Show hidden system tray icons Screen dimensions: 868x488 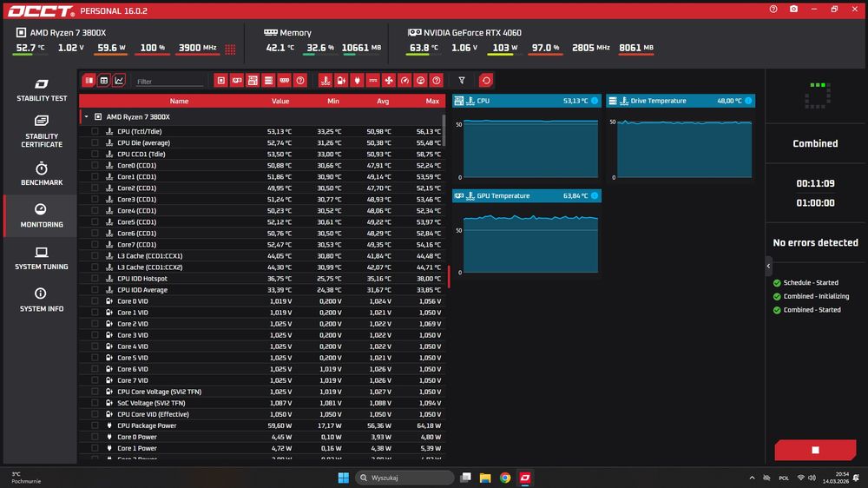[752, 478]
